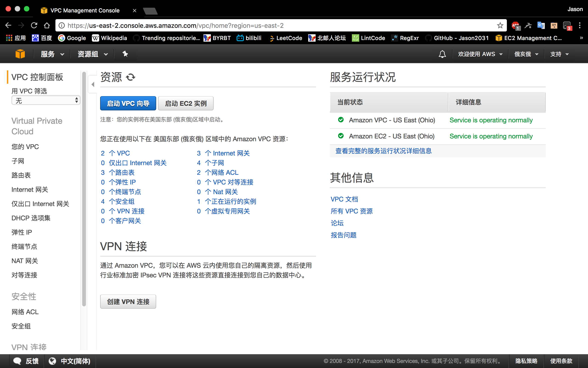Screen dimensions: 588x368
Task: Open the 报告问题 link
Action: pyautogui.click(x=343, y=235)
